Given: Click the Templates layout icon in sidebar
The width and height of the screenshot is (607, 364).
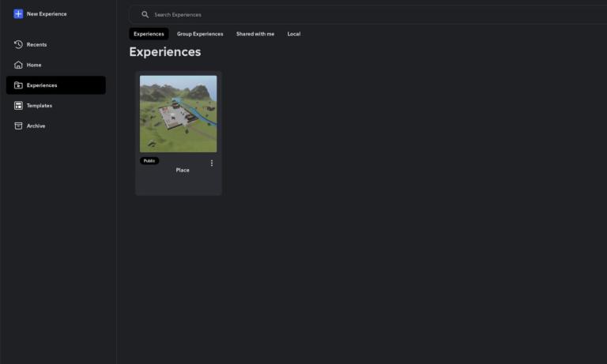Looking at the screenshot, I should 18,106.
